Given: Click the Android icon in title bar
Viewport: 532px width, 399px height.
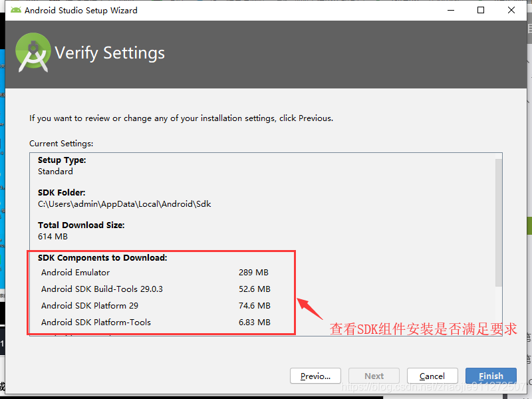Looking at the screenshot, I should click(15, 10).
